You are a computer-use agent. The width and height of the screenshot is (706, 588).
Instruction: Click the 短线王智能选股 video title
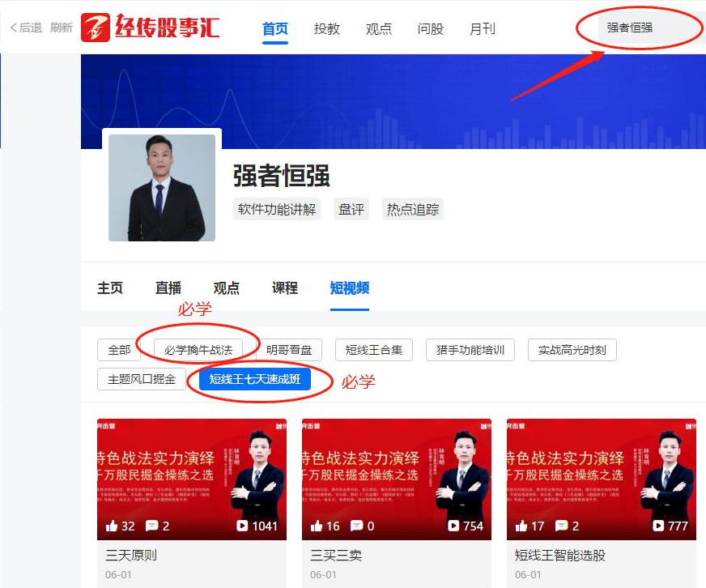pyautogui.click(x=560, y=555)
